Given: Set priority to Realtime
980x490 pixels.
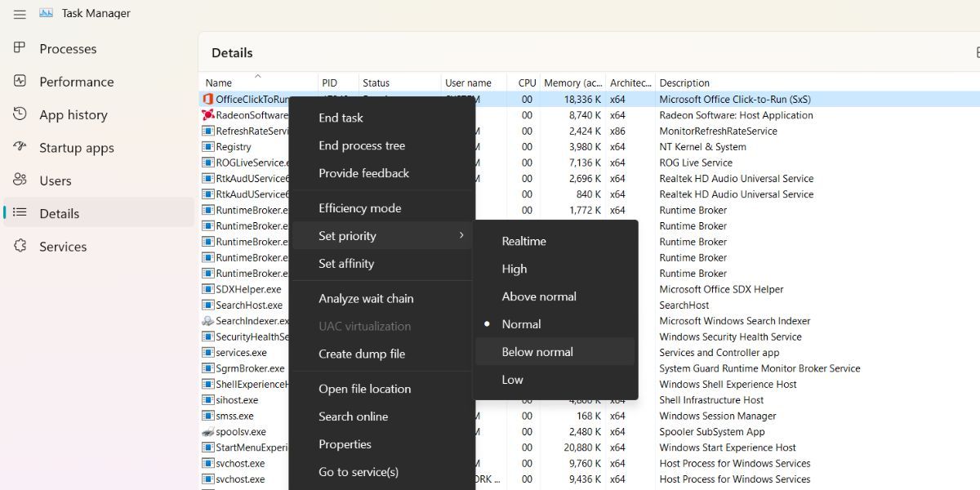Looking at the screenshot, I should [x=555, y=241].
